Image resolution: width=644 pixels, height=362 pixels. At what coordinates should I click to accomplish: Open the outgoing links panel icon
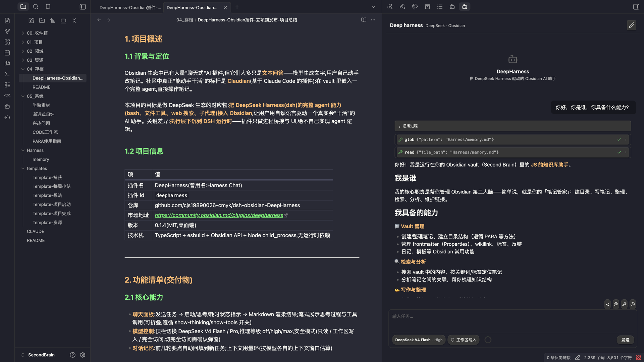click(x=402, y=7)
